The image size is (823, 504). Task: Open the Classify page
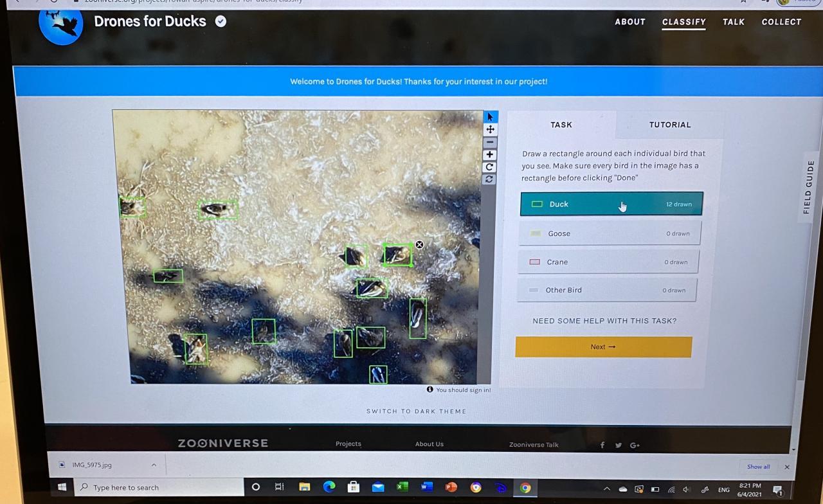pyautogui.click(x=684, y=22)
